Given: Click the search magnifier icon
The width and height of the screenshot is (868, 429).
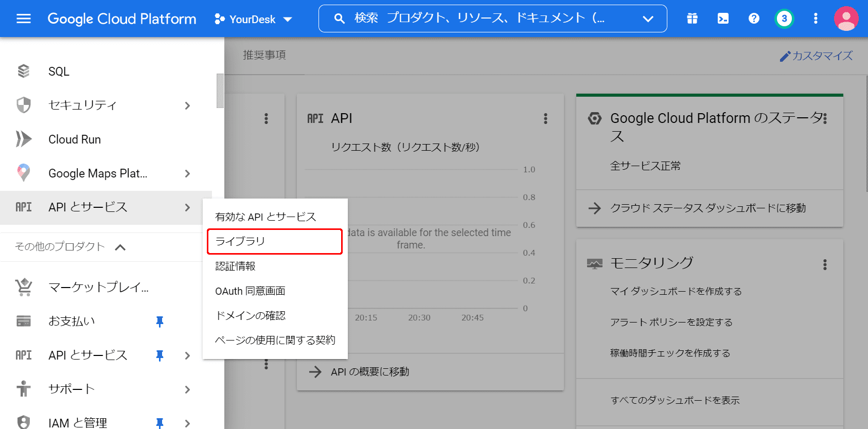Looking at the screenshot, I should click(x=339, y=19).
